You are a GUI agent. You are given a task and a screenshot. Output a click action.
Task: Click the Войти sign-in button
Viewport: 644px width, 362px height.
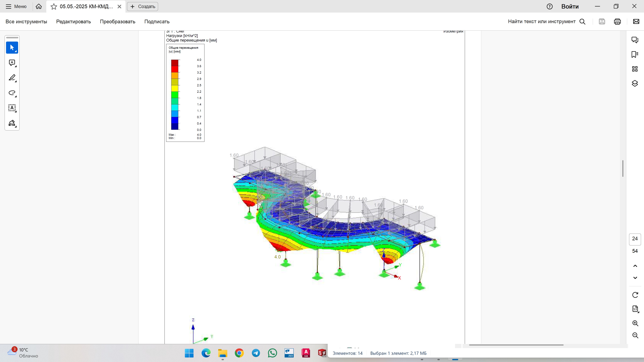coord(570,7)
